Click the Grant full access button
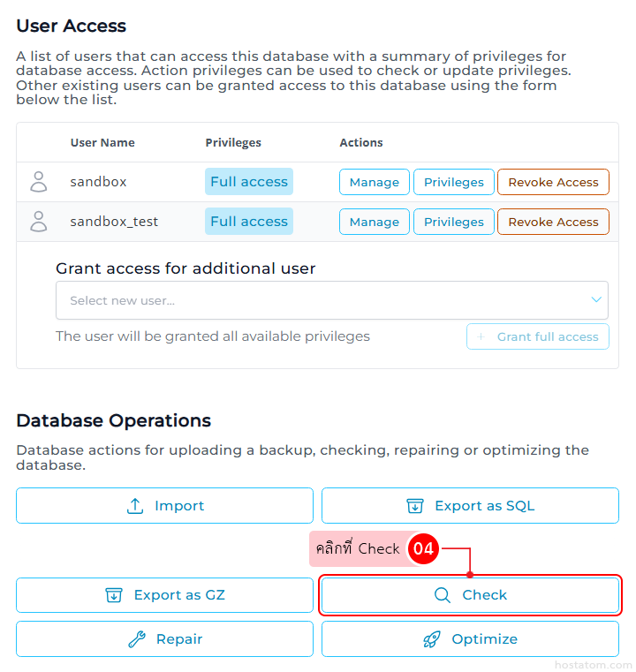 (x=538, y=336)
